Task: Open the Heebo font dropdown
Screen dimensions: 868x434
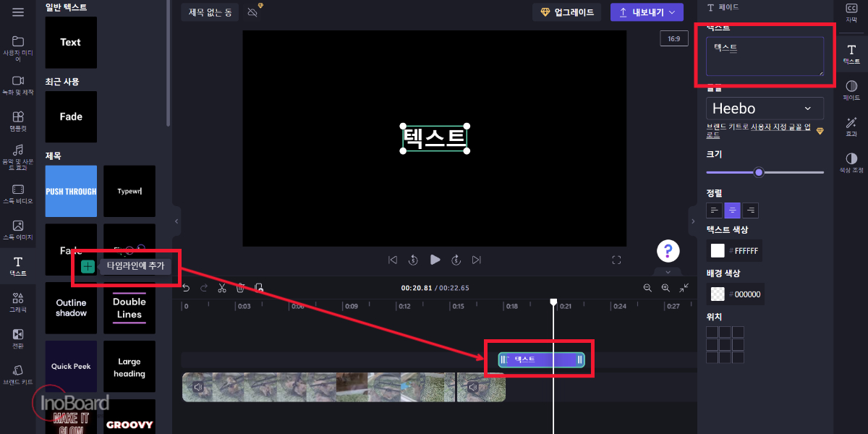Action: pyautogui.click(x=765, y=109)
